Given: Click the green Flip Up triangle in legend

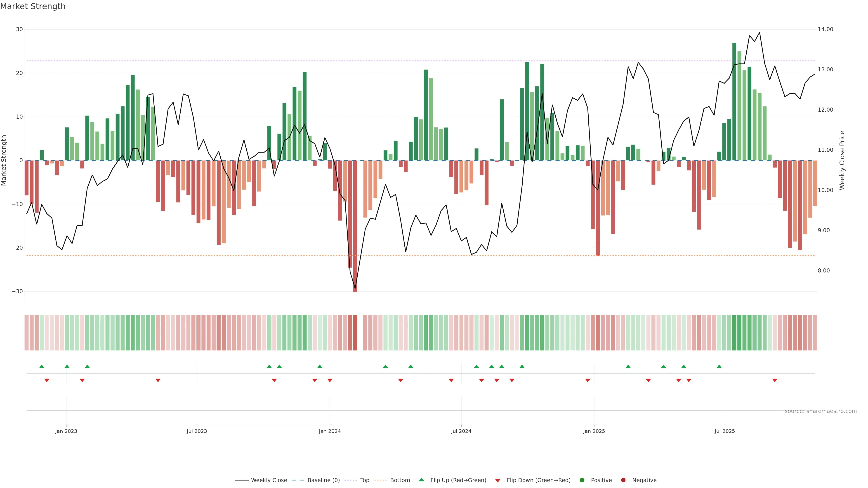Looking at the screenshot, I should (x=421, y=480).
